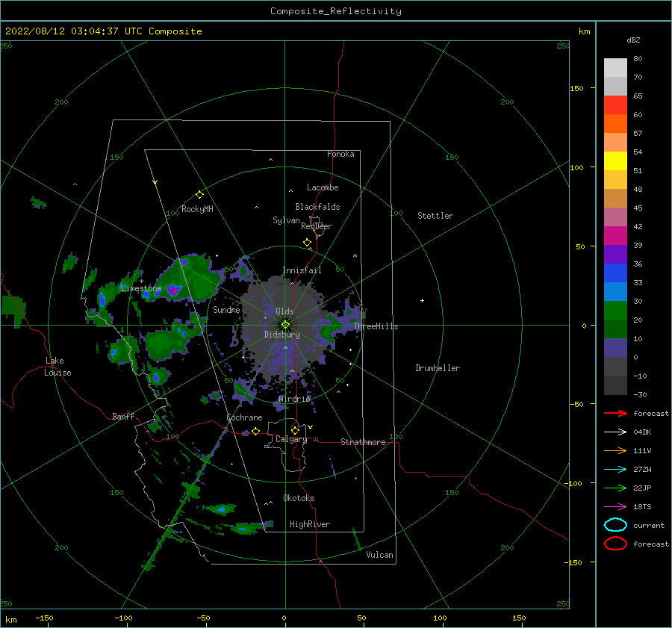Click the yellow diamond marker above Calgary
Viewport: 672px width, 628px height.
(295, 430)
